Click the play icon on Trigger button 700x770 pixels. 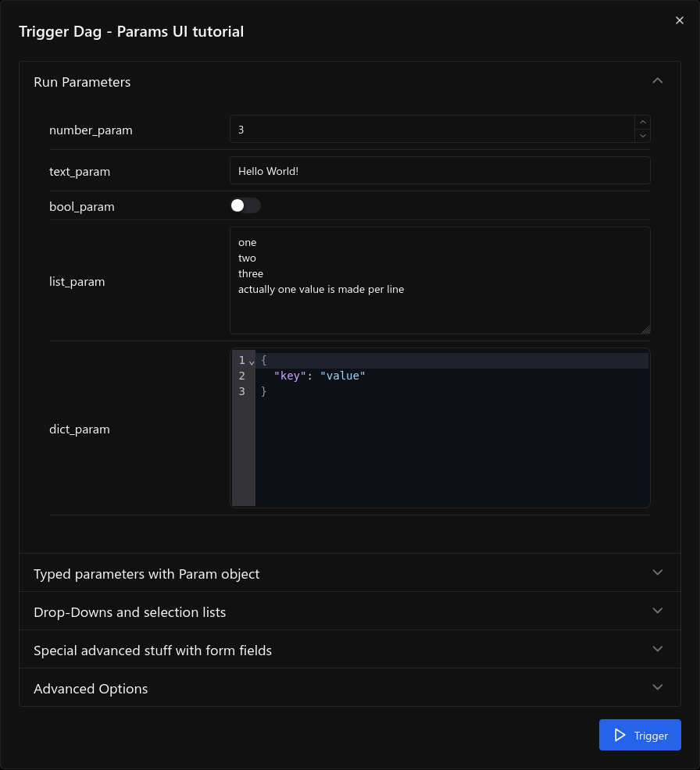click(x=620, y=735)
